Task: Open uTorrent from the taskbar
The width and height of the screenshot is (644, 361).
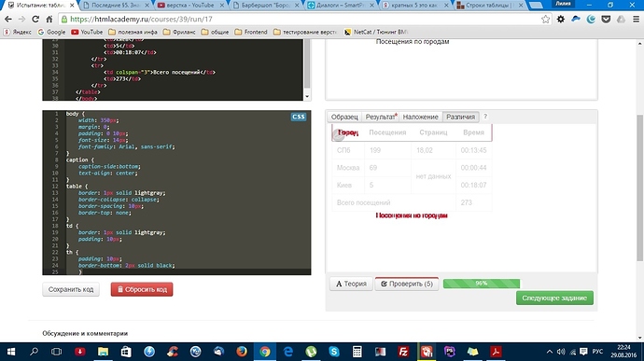Action: [x=311, y=352]
